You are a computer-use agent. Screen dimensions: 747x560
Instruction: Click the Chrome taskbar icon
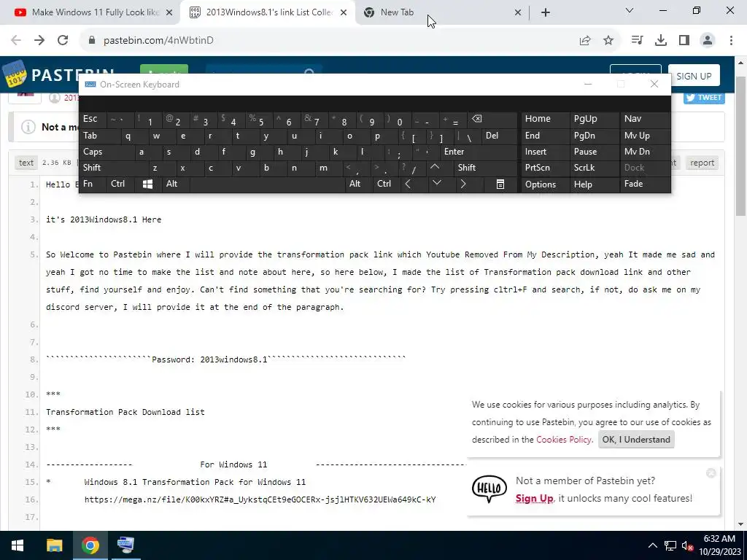90,545
